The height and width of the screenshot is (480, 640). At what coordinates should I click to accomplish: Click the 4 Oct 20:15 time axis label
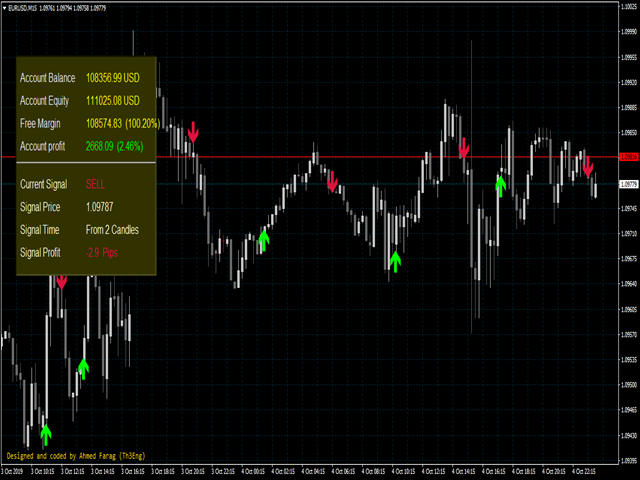pyautogui.click(x=554, y=471)
